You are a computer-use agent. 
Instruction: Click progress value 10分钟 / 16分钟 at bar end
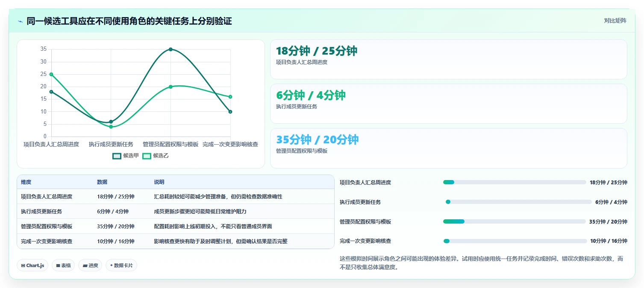tap(609, 241)
